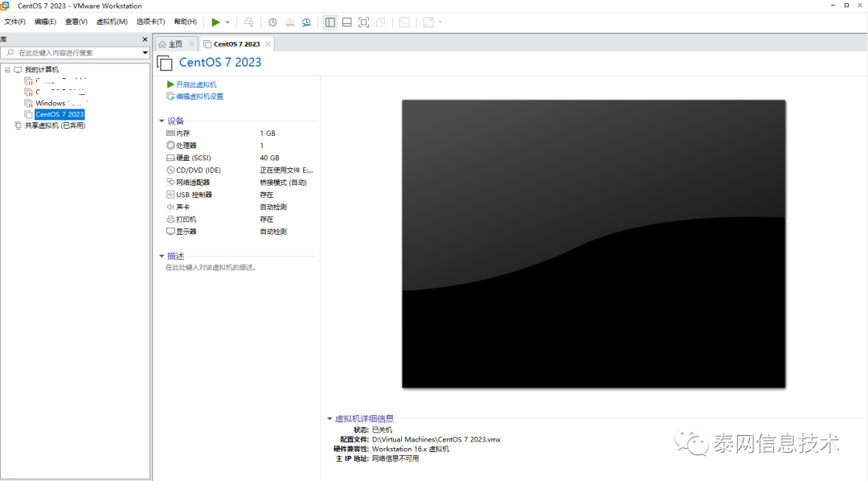Click the black virtual machine screen preview
This screenshot has width=868, height=481.
point(593,244)
